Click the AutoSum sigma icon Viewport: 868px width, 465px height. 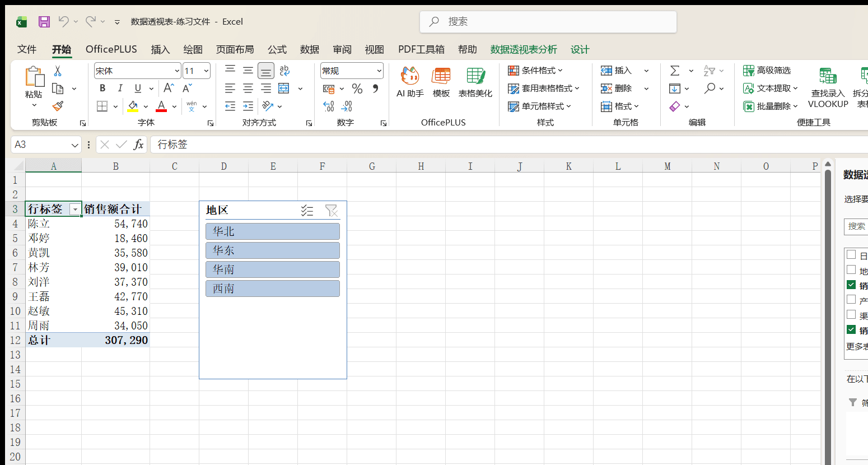click(675, 71)
